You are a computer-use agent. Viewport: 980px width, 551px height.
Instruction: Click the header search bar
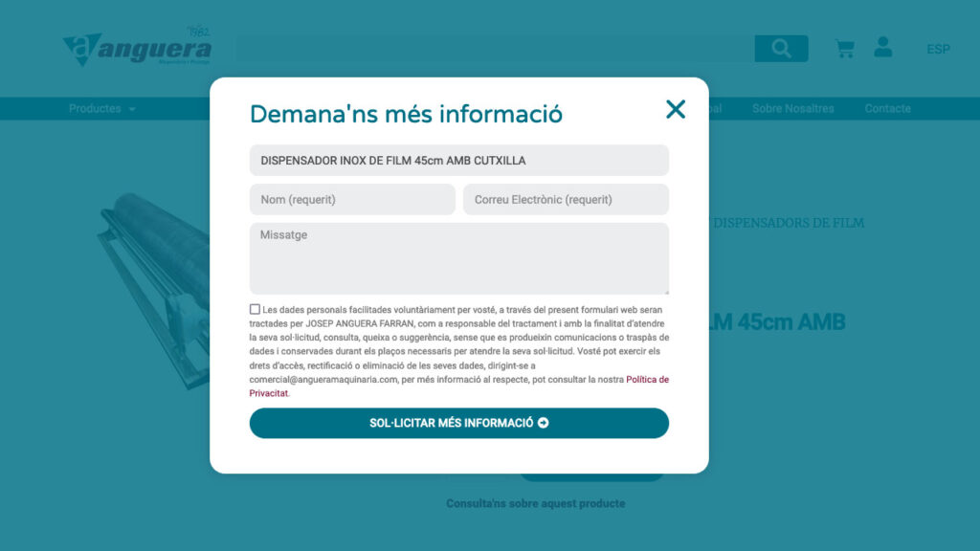click(495, 48)
